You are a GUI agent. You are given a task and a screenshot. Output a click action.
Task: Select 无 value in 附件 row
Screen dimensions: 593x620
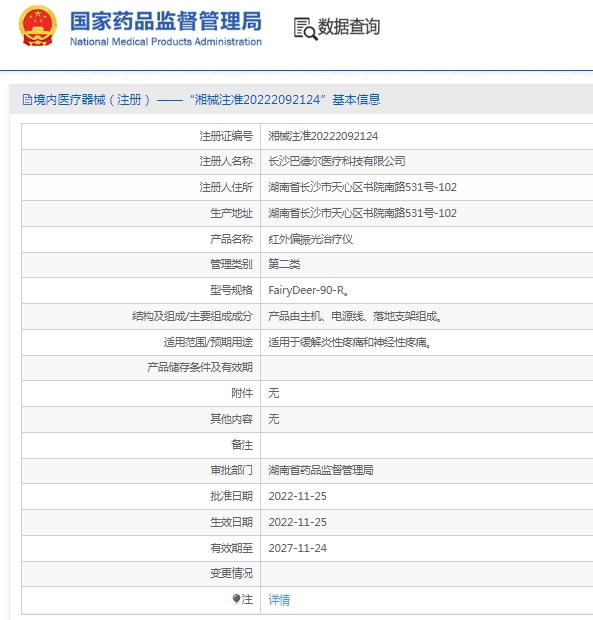point(274,393)
